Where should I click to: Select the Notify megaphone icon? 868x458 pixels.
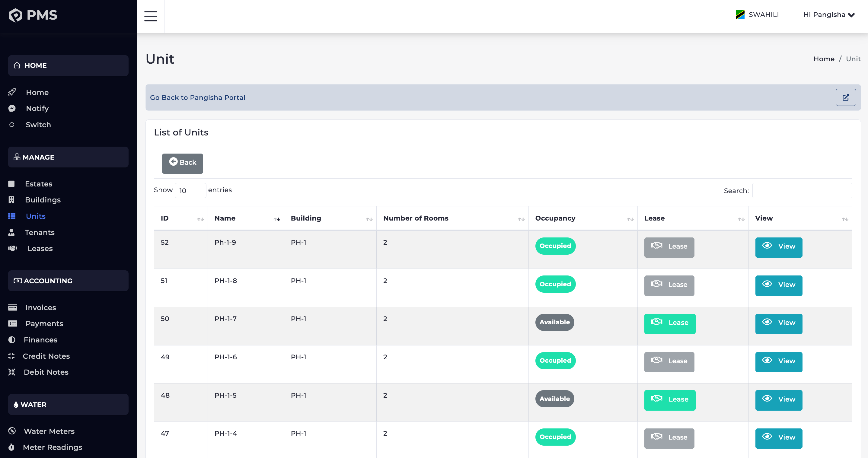point(12,108)
